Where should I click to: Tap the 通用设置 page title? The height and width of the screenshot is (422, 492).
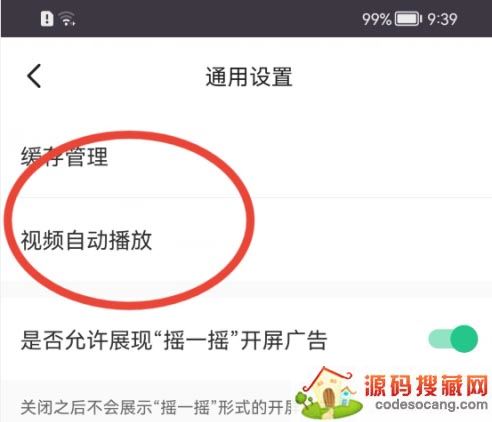click(249, 77)
